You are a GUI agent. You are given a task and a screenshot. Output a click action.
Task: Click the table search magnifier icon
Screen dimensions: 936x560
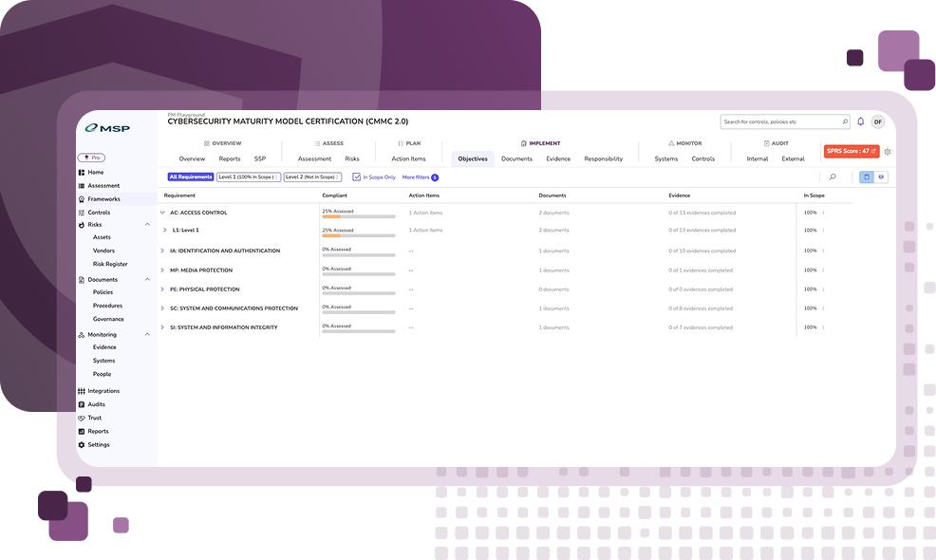[x=833, y=177]
